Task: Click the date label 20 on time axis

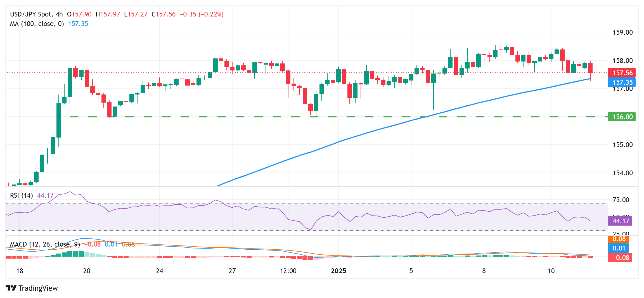Action: pyautogui.click(x=87, y=271)
